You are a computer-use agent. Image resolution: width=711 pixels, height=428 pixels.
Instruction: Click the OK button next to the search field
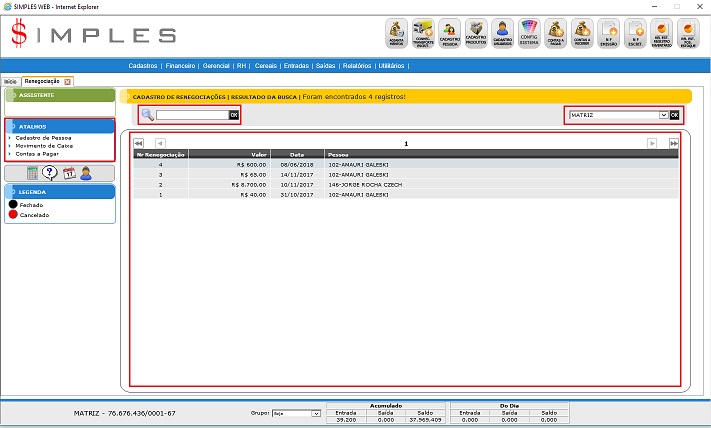(234, 115)
